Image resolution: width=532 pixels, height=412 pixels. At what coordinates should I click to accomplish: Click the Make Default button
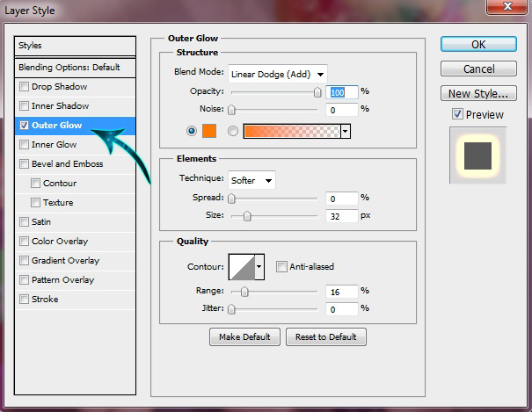244,336
